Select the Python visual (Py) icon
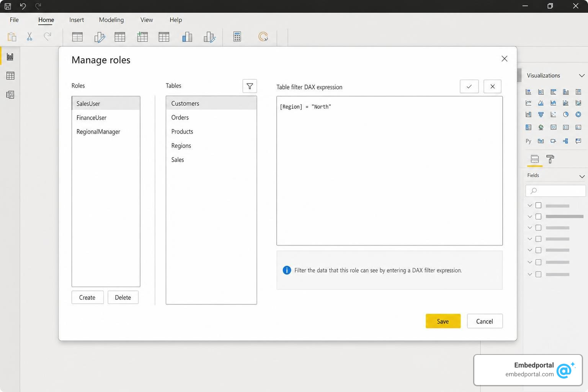The height and width of the screenshot is (392, 588). click(x=528, y=141)
